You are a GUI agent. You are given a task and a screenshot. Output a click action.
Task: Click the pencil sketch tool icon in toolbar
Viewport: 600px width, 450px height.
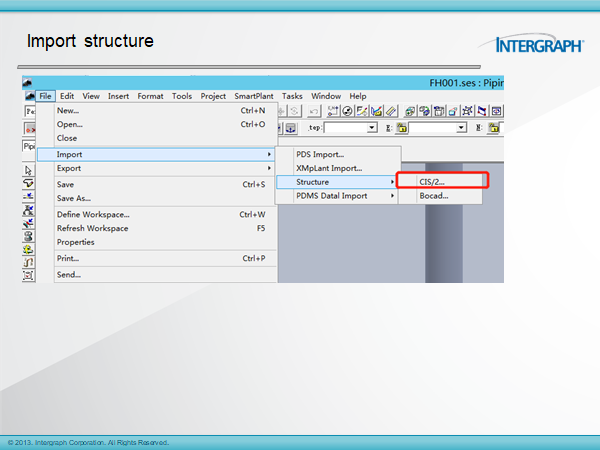pos(362,111)
